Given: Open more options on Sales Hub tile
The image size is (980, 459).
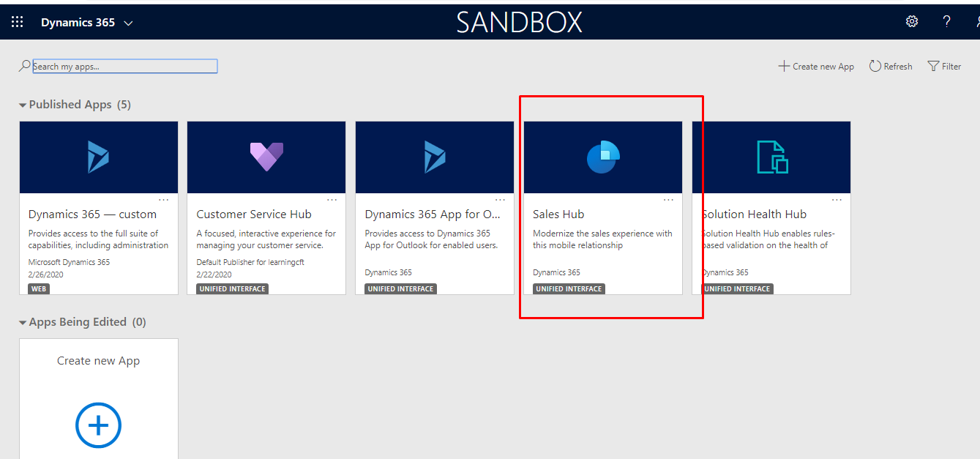Looking at the screenshot, I should point(668,200).
